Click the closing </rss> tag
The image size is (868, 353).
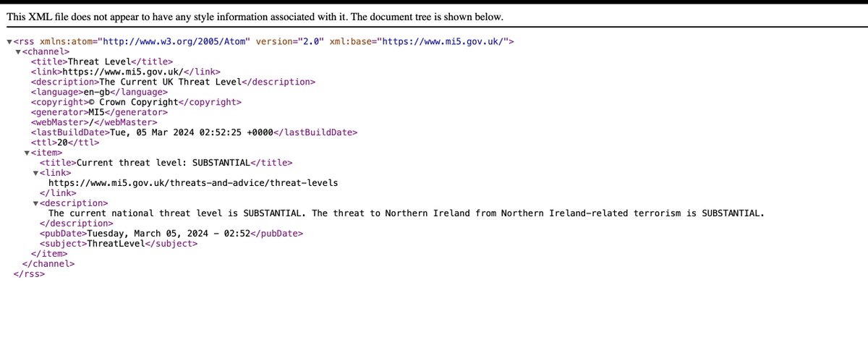pos(29,275)
